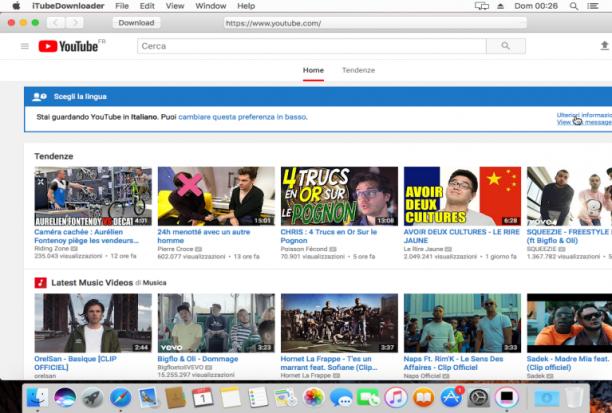Viewport: 612px width, 413px height.
Task: Open Safari from the Dock
Action: click(x=120, y=397)
